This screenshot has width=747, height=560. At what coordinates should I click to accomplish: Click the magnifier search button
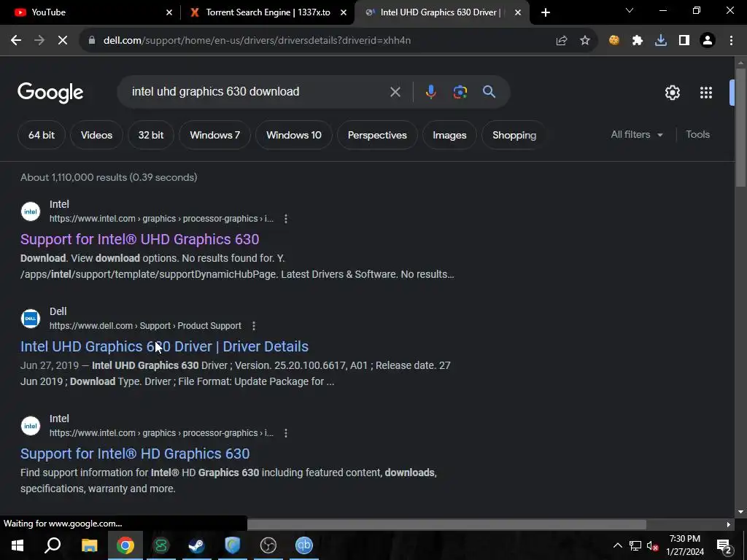pos(489,91)
